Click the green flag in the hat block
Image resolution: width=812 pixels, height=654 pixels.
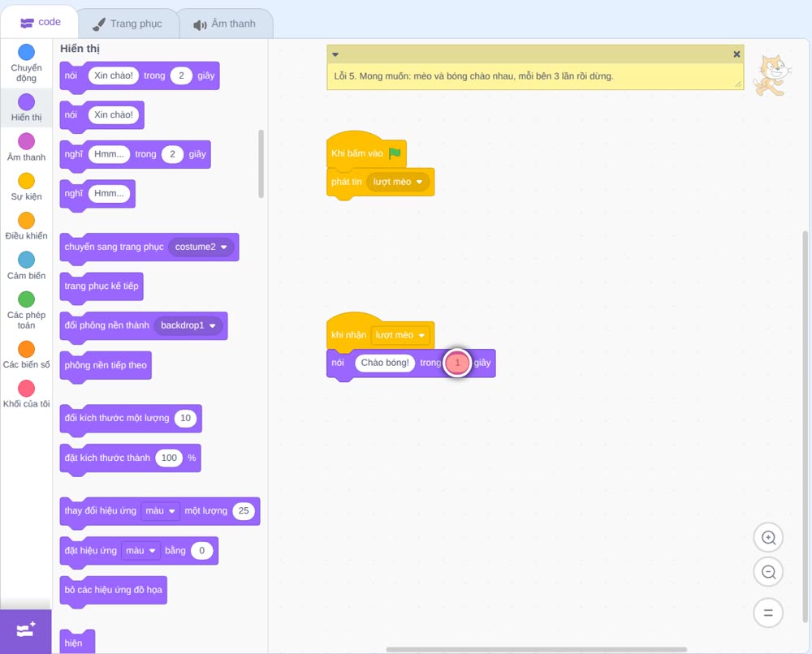pyautogui.click(x=395, y=153)
